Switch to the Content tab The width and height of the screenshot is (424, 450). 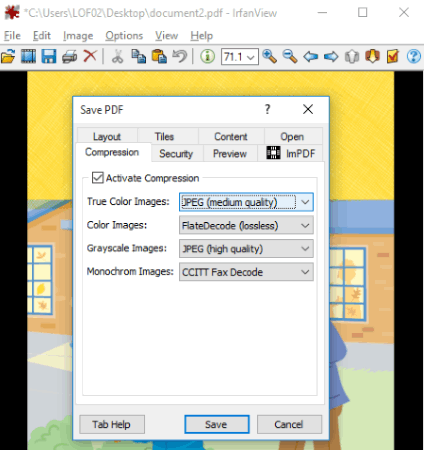click(x=231, y=136)
